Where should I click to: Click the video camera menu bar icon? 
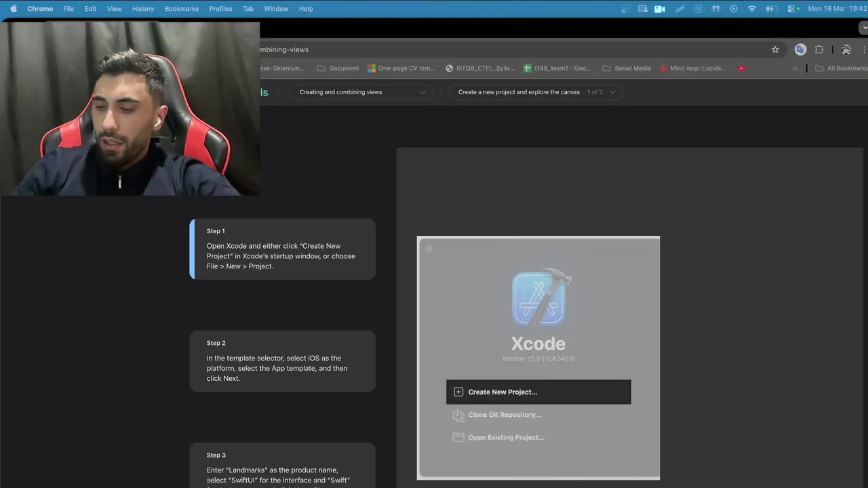660,9
